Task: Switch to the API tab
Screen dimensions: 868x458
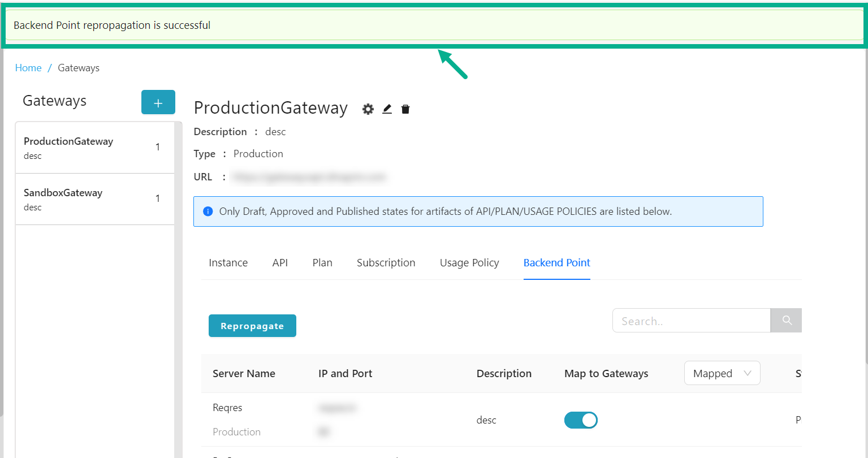Action: (280, 262)
